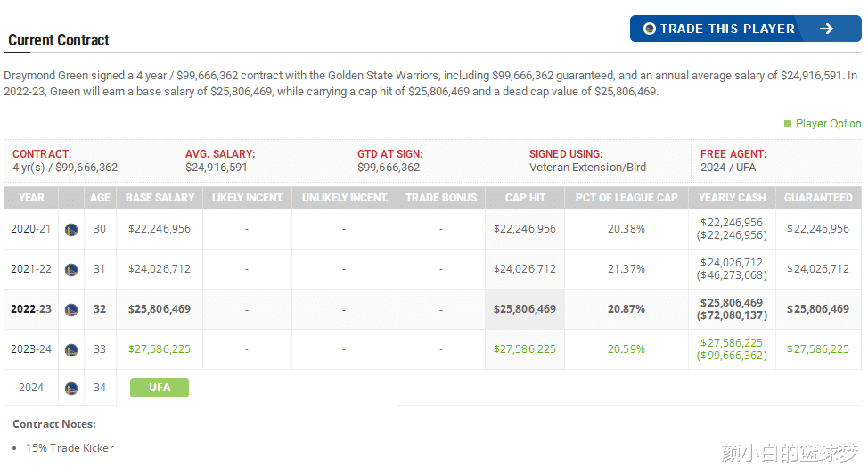Click the 20.38% league cap value
The width and height of the screenshot is (868, 475).
coord(626,229)
